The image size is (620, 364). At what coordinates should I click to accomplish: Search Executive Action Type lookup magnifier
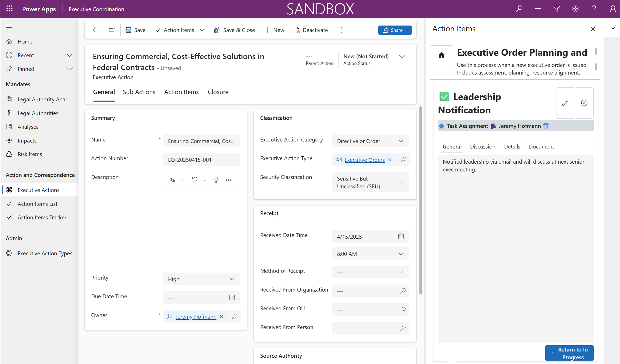point(404,159)
